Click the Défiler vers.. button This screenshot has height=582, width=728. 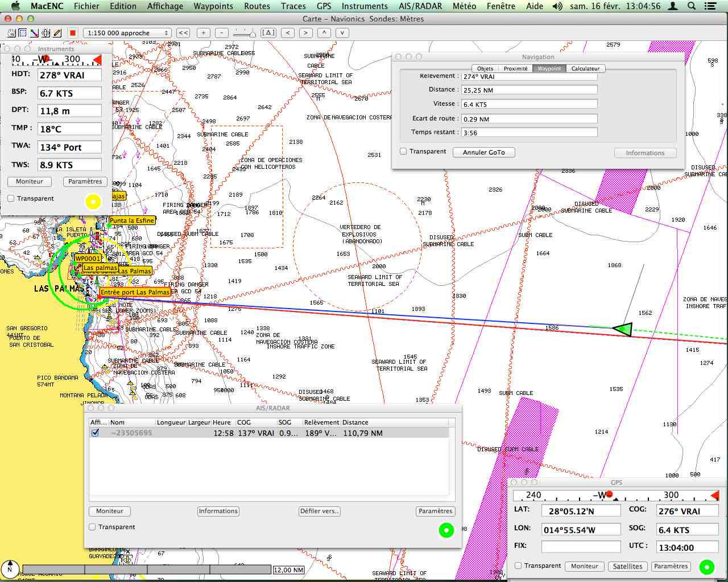click(x=320, y=511)
